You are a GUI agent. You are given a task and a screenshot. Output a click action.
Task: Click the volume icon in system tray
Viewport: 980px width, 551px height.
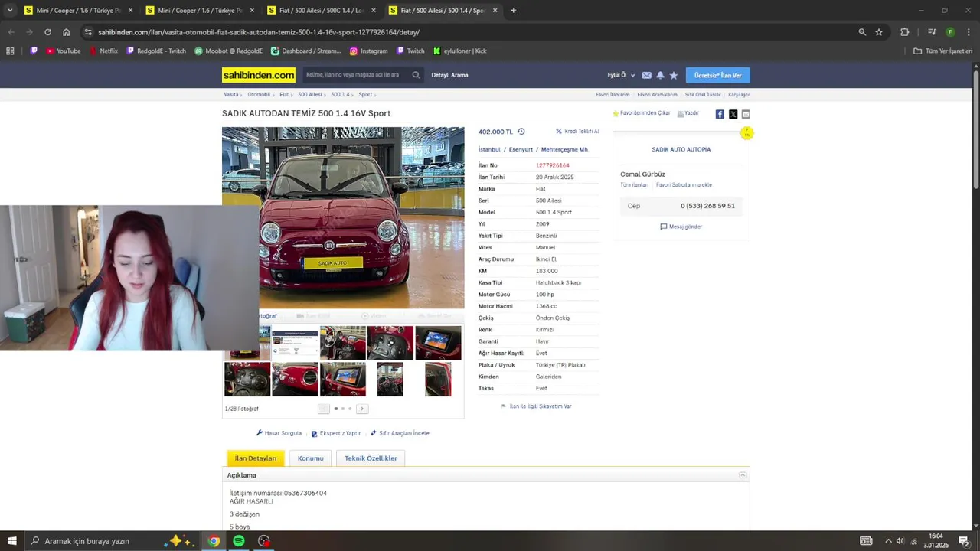click(900, 541)
